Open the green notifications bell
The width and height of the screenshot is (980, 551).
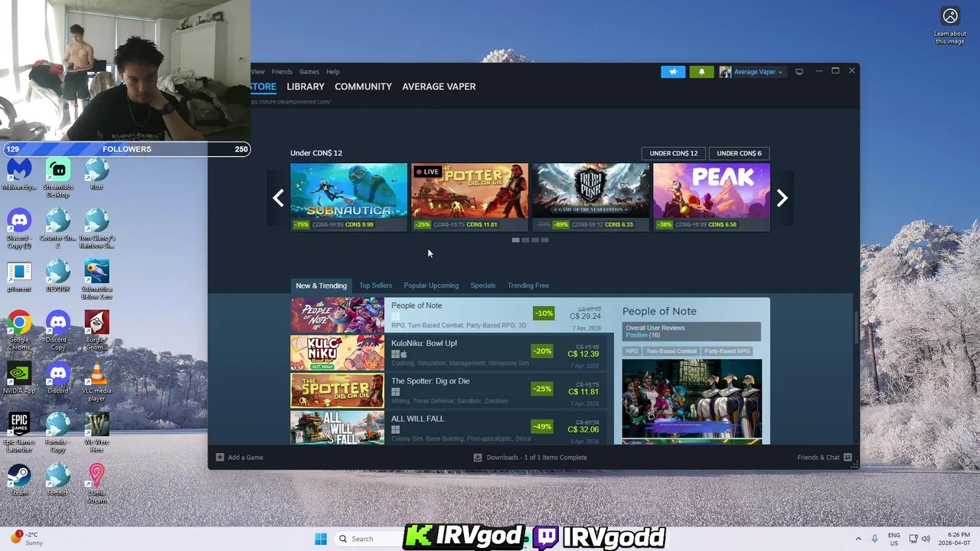701,72
